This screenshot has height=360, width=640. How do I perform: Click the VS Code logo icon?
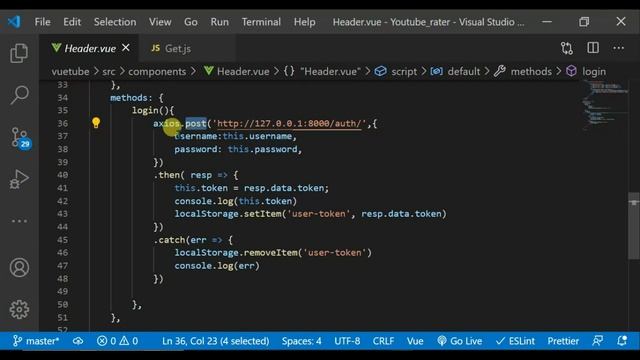[x=14, y=22]
